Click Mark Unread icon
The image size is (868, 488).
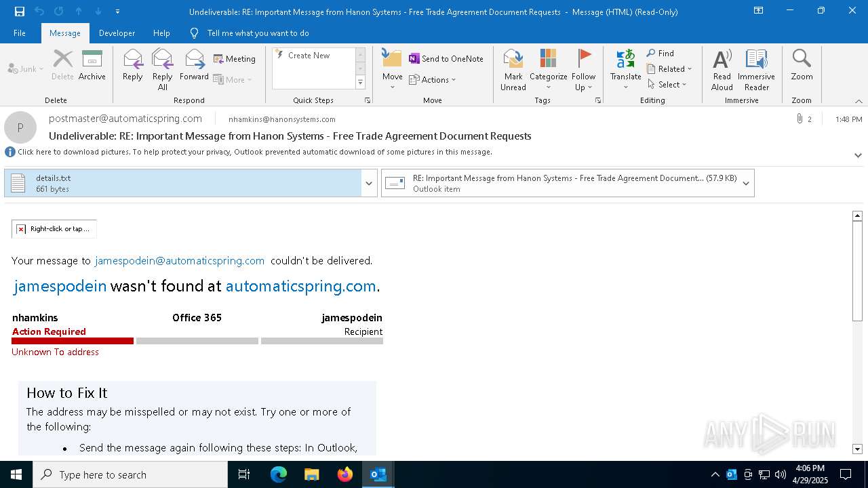[513, 69]
